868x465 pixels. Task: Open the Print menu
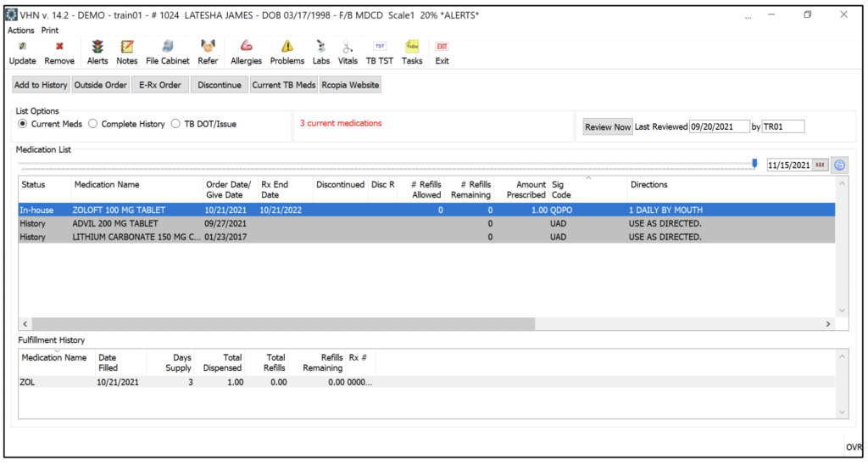click(50, 31)
